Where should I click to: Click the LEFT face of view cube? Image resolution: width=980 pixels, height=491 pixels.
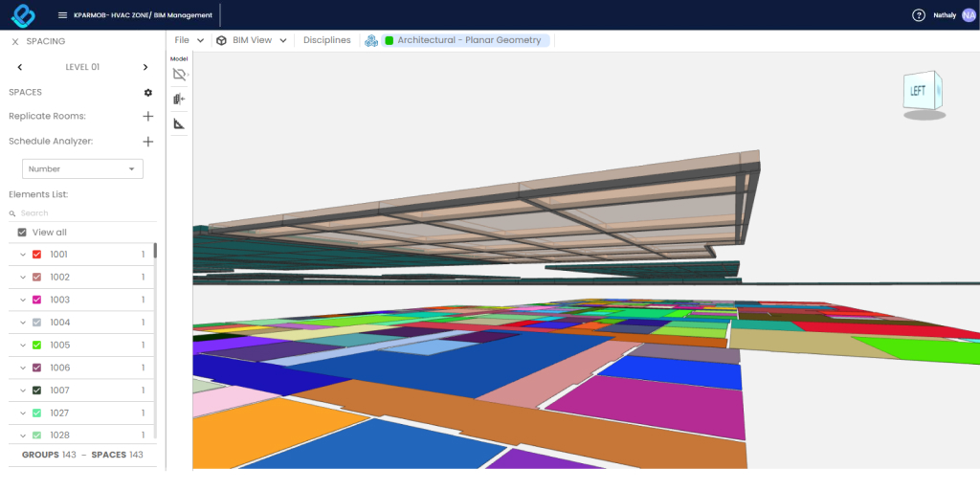[x=918, y=92]
